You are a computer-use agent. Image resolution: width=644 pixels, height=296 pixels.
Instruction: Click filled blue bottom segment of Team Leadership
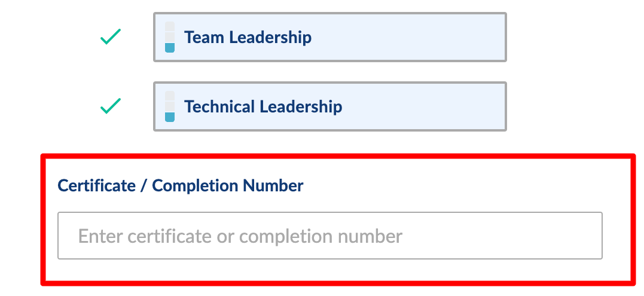[x=170, y=48]
